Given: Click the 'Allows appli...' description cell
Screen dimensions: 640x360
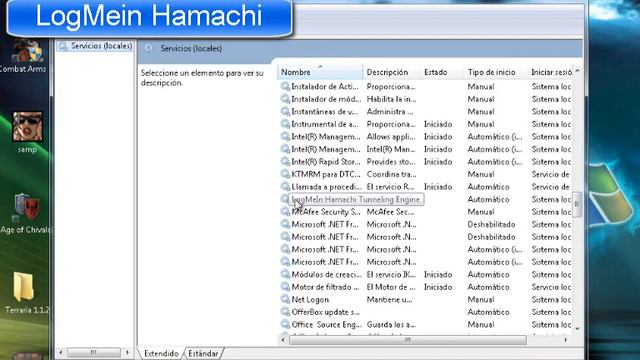Looking at the screenshot, I should coord(391,137).
